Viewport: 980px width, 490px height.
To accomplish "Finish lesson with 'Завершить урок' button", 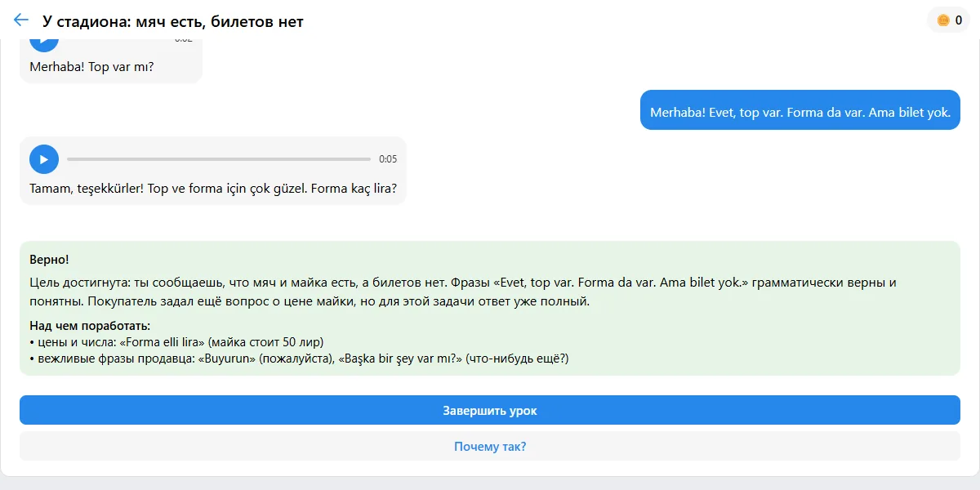I will point(490,410).
